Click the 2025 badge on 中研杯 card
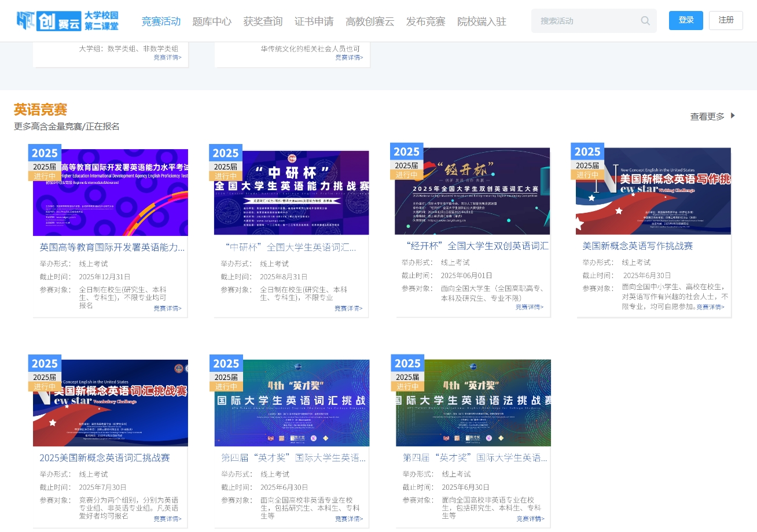 [x=226, y=153]
